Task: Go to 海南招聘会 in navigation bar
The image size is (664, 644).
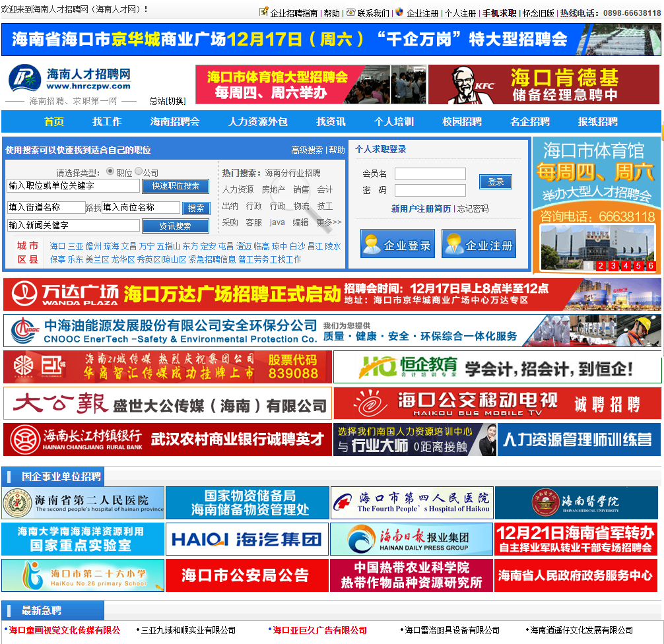Action: point(175,122)
